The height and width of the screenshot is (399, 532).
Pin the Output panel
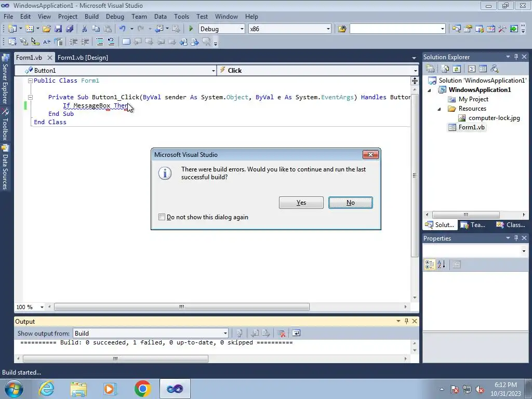pyautogui.click(x=406, y=321)
